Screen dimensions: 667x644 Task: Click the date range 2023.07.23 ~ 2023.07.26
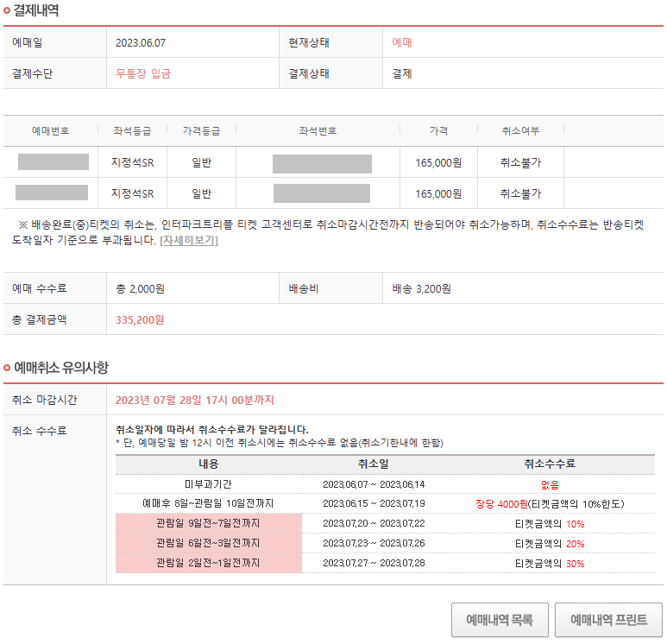(x=374, y=544)
